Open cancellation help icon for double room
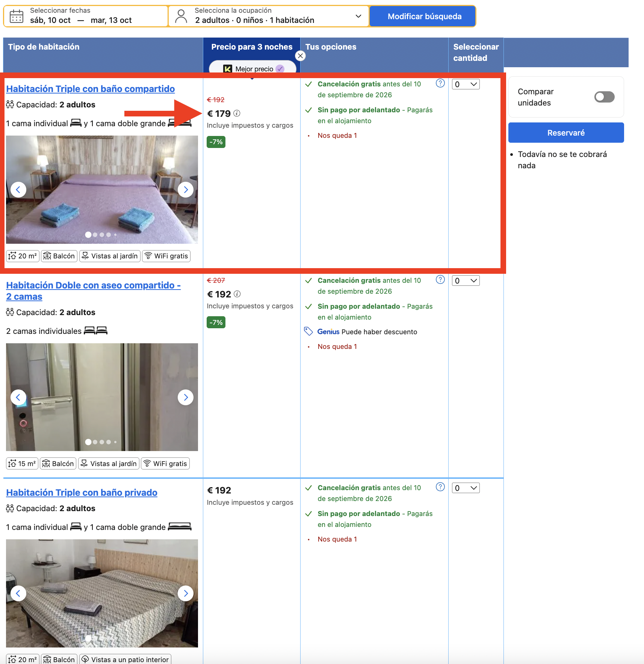 click(x=440, y=279)
